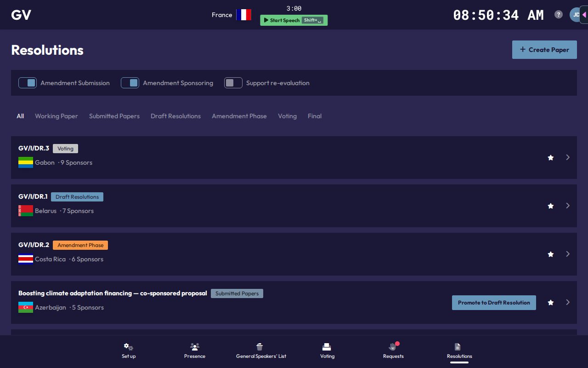The height and width of the screenshot is (368, 588).
Task: Expand GV/I/DR.2 with its chevron
Action: point(568,254)
